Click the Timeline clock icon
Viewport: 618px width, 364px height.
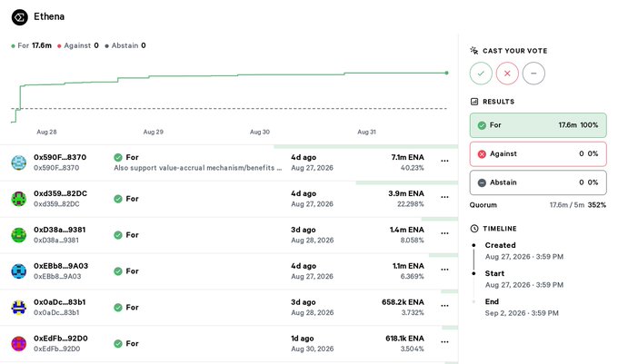(474, 228)
